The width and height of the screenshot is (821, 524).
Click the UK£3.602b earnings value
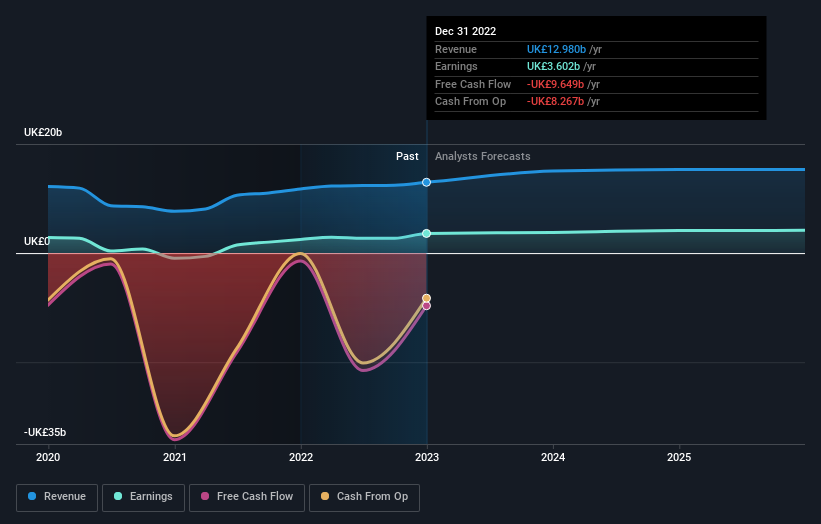[553, 66]
